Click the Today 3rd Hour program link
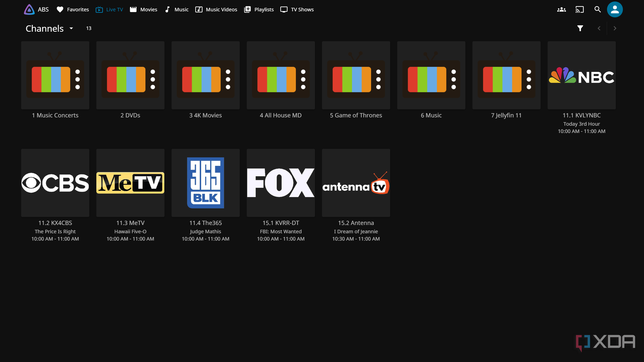 pyautogui.click(x=582, y=124)
